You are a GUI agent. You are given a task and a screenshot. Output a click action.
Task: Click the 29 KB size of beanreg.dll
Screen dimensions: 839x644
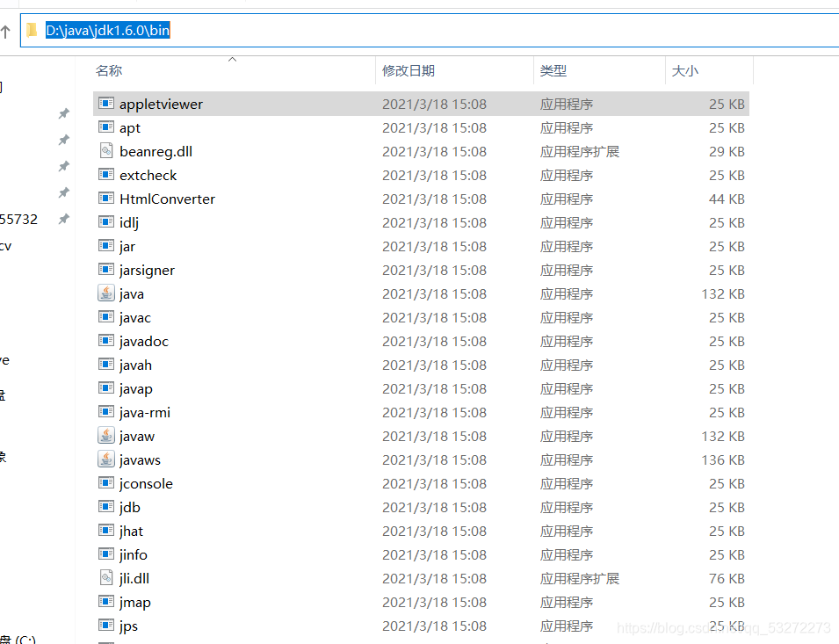pos(727,151)
